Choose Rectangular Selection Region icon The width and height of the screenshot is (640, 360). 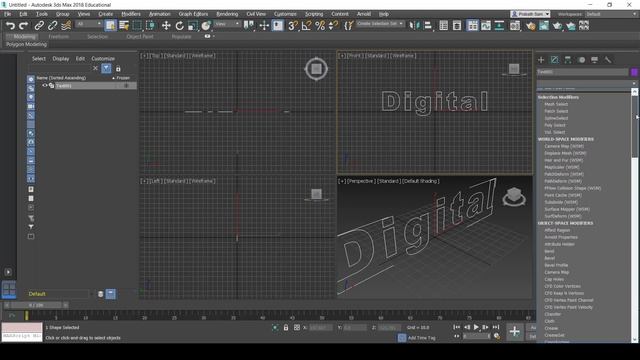pyautogui.click(x=137, y=26)
